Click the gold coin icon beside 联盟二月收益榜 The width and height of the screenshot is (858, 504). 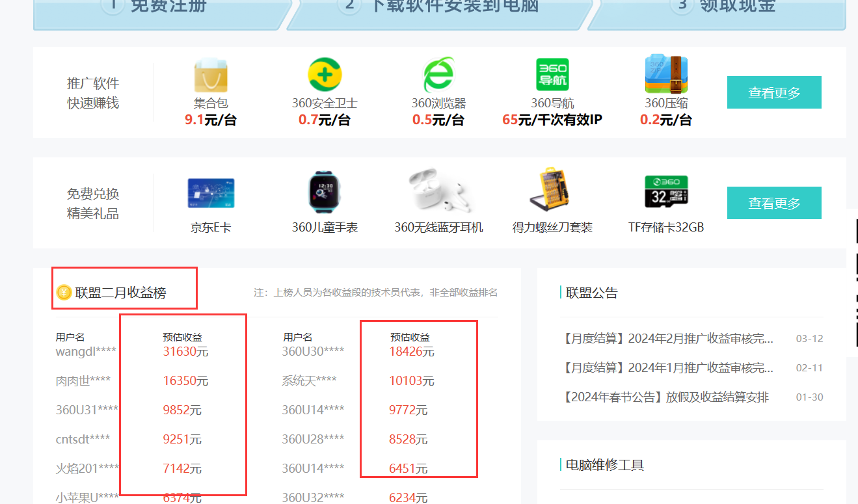[x=64, y=293]
